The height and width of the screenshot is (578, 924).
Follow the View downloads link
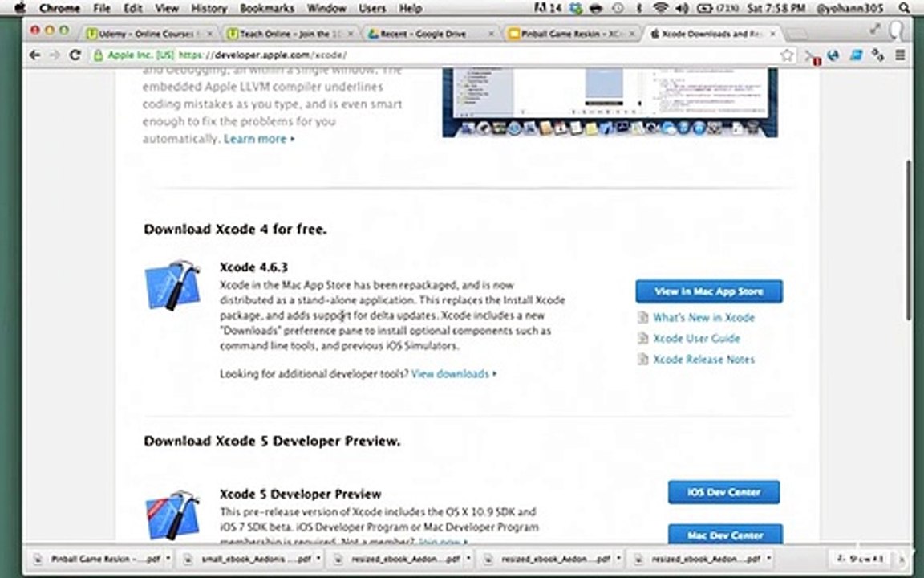[450, 374]
